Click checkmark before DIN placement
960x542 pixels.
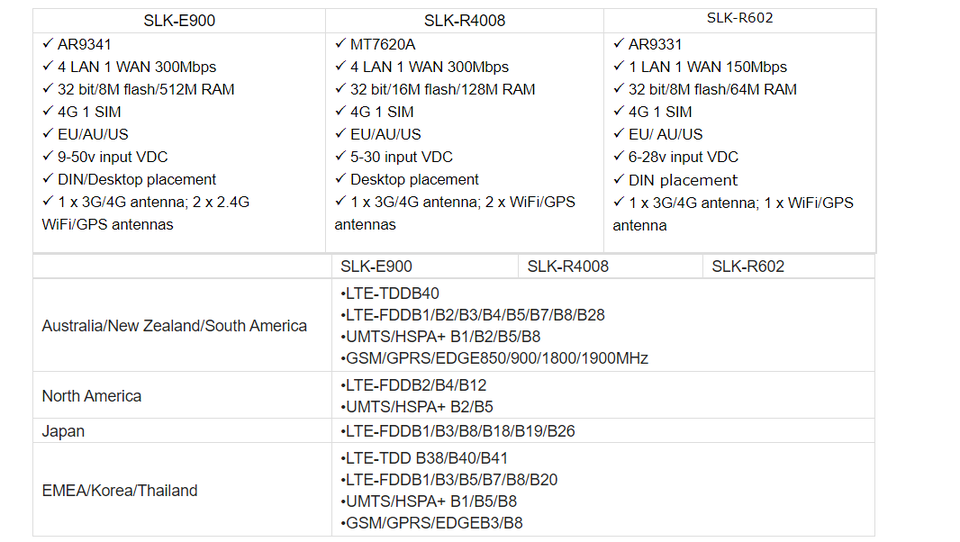click(x=618, y=179)
